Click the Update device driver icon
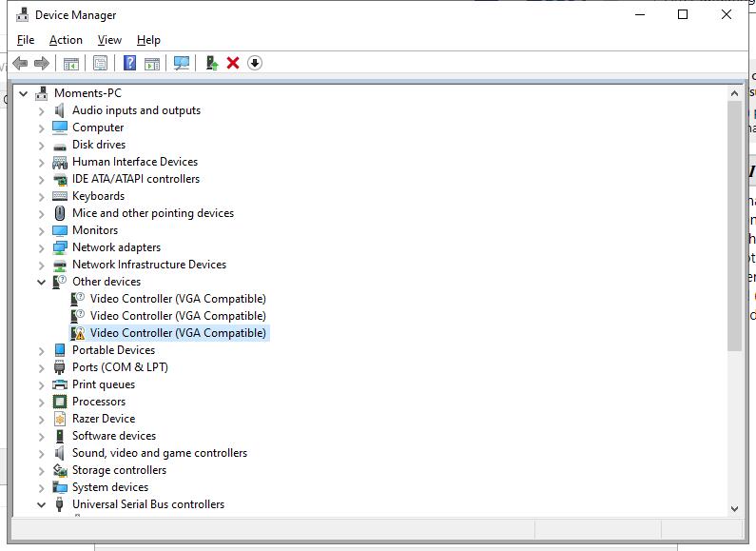This screenshot has width=756, height=551. [x=212, y=63]
